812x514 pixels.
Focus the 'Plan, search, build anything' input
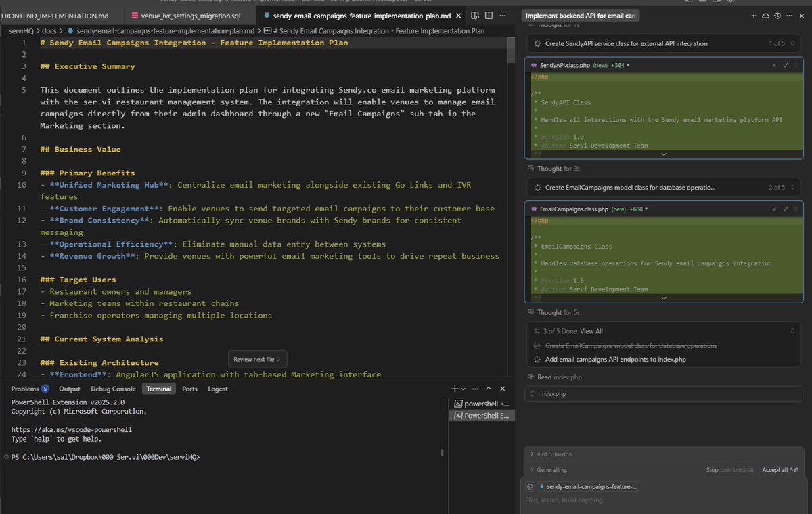pos(663,500)
